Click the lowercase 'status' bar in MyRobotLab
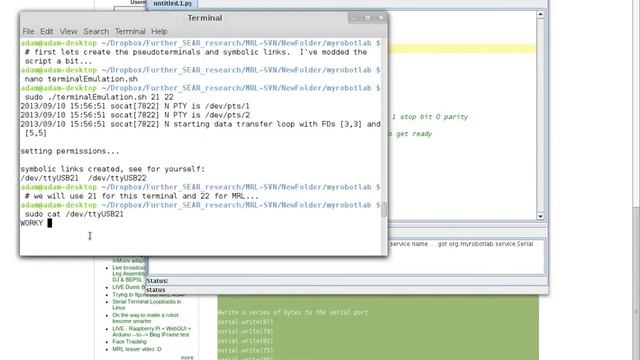This screenshot has height=360, width=640. click(x=156, y=290)
